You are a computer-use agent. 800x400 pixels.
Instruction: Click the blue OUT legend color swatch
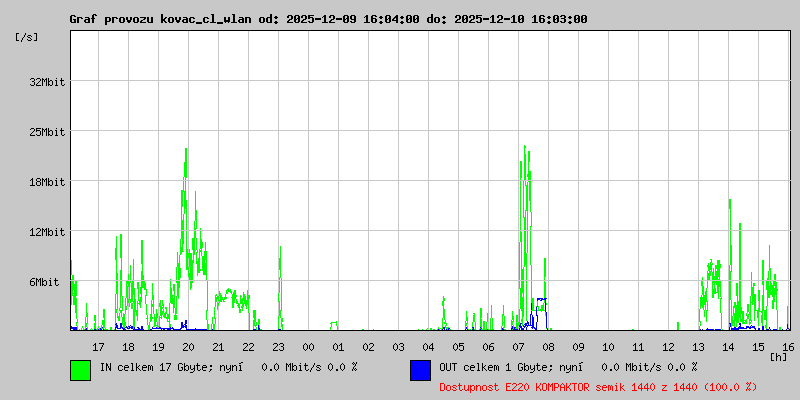pyautogui.click(x=420, y=370)
